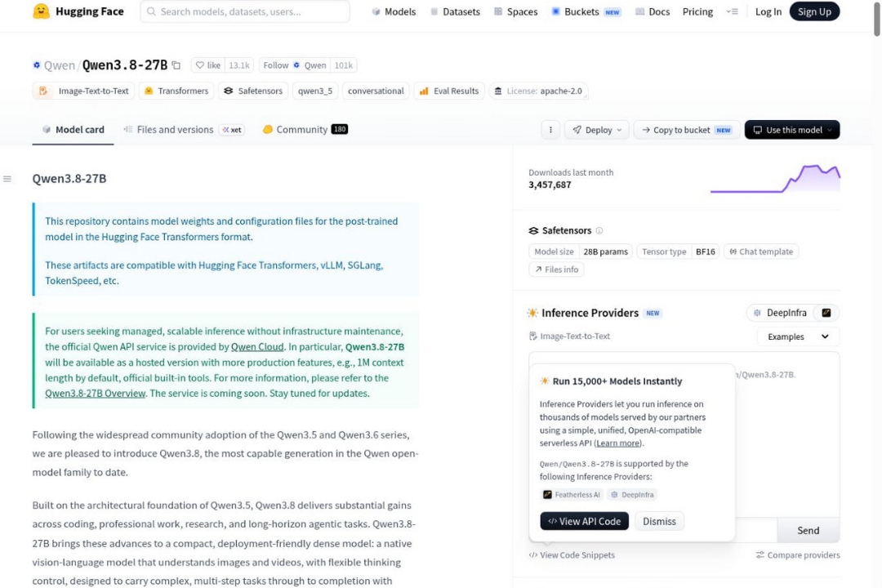This screenshot has height=588, width=882.
Task: Click the downloads trend chart
Action: coord(775,178)
